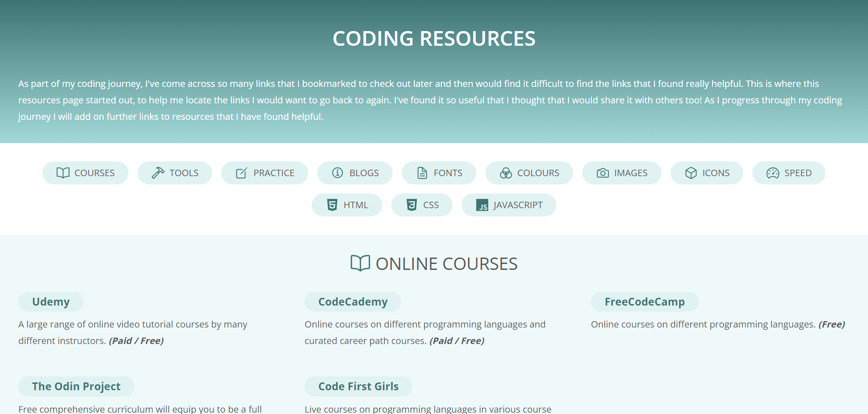The image size is (868, 414).
Task: Select the IMAGES nav label
Action: point(631,173)
